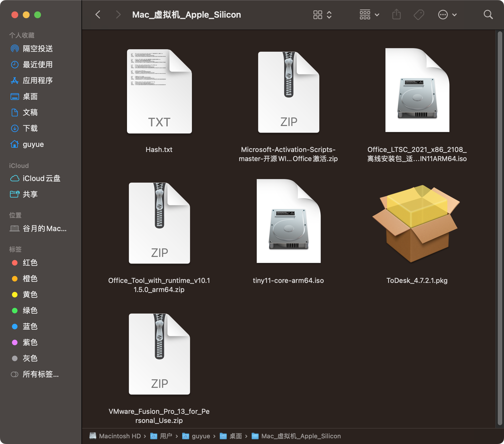The image size is (504, 444).
Task: Click the vertical scrollbar on the right
Action: pyautogui.click(x=500, y=229)
